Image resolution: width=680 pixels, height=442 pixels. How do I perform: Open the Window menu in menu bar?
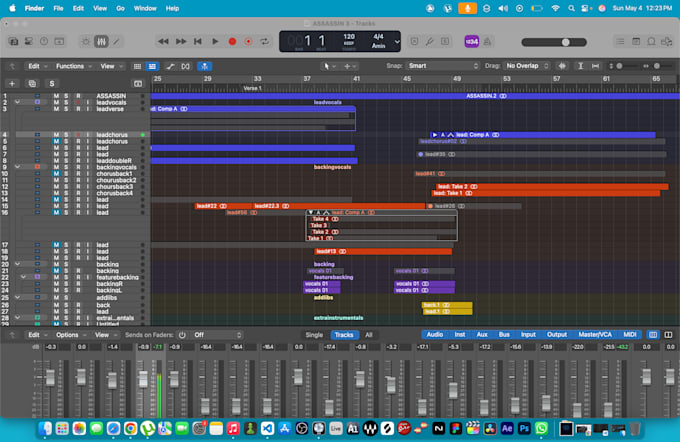(x=145, y=8)
